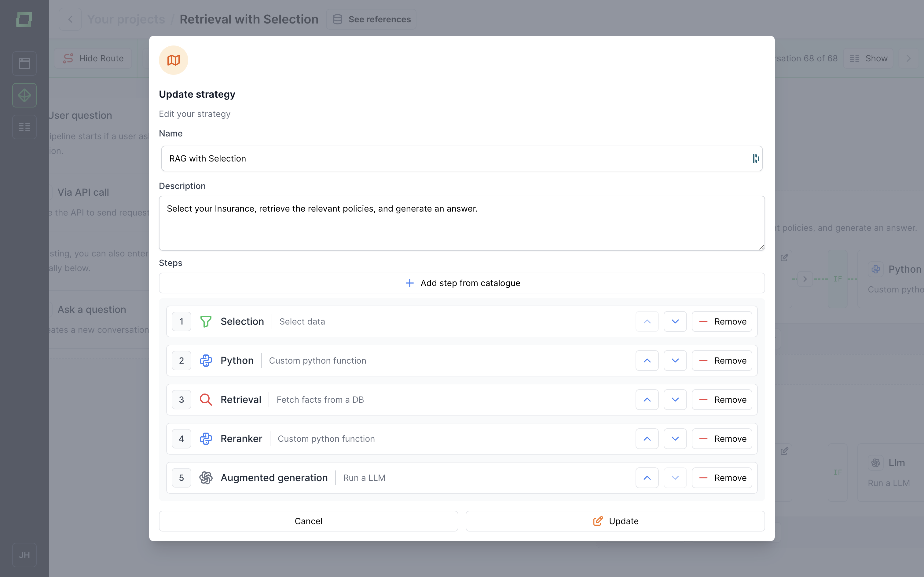Toggle Hide Route in the pipeline view
Screen dimensions: 924x577
(x=93, y=58)
